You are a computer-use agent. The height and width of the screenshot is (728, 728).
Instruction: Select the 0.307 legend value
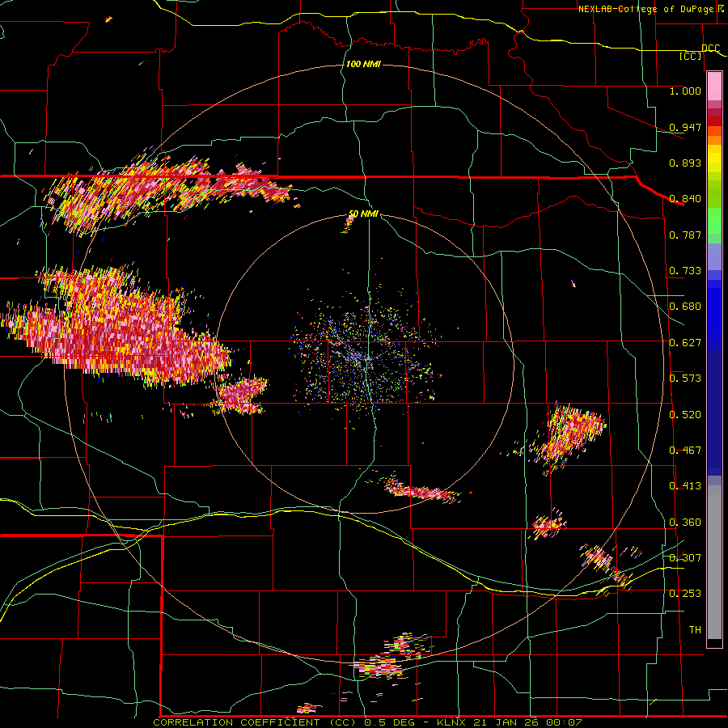[x=685, y=557]
